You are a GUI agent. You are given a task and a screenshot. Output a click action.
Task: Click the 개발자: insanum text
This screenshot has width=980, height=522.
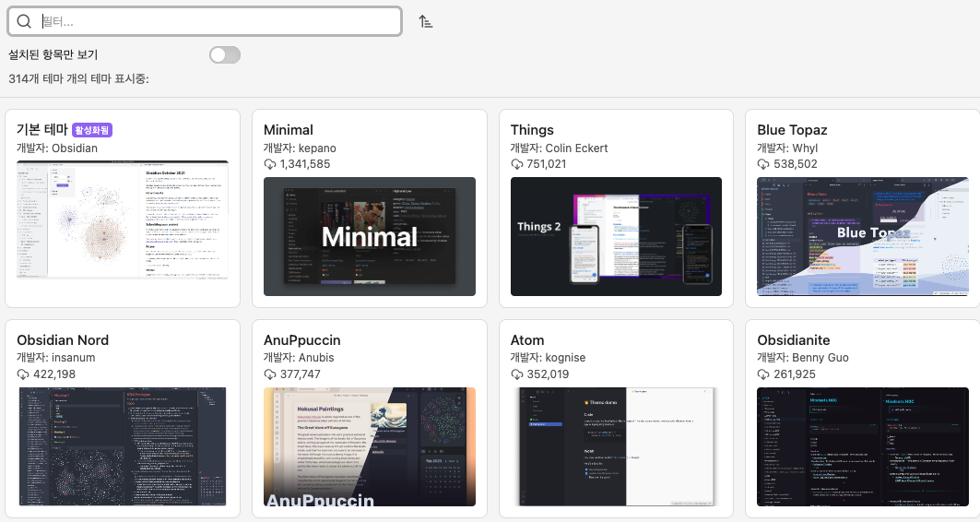pos(55,358)
